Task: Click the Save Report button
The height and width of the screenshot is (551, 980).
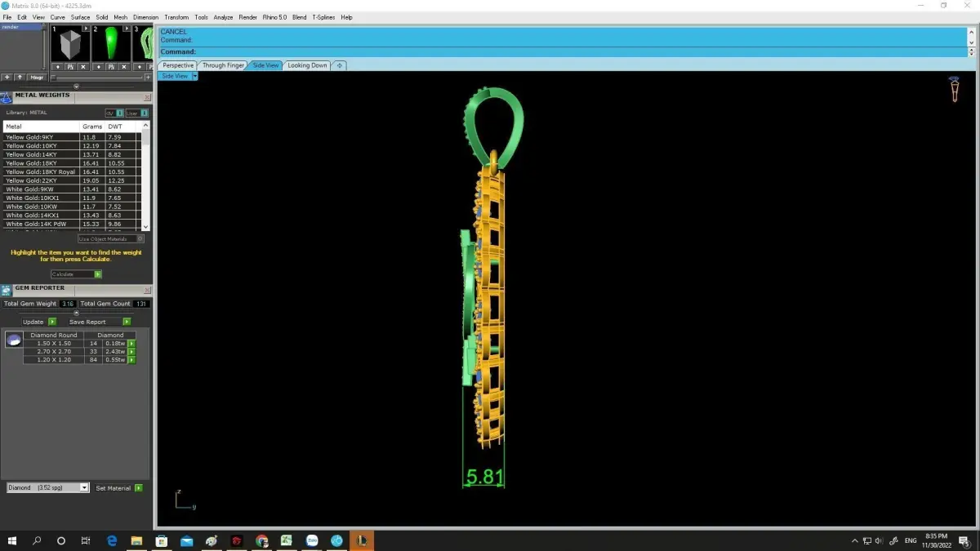Action: pos(87,322)
